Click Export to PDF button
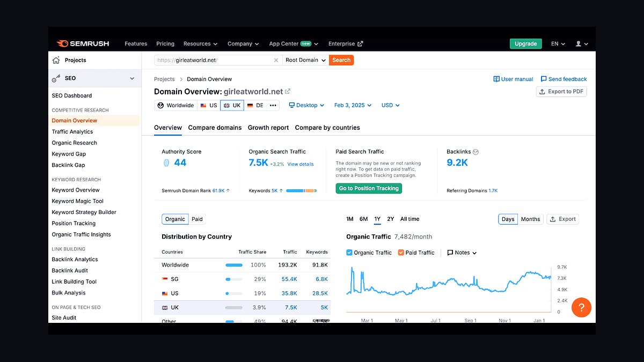Viewport: 644px width, 362px height. [561, 92]
